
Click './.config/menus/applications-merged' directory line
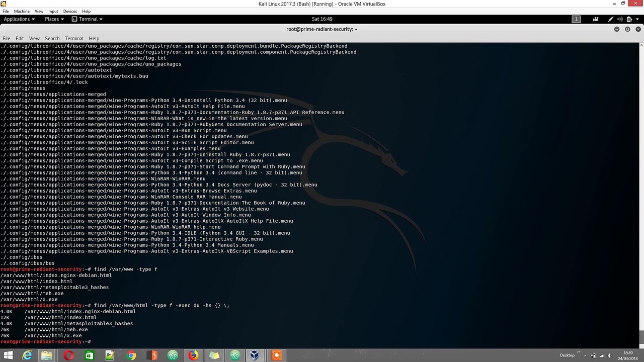(x=53, y=94)
